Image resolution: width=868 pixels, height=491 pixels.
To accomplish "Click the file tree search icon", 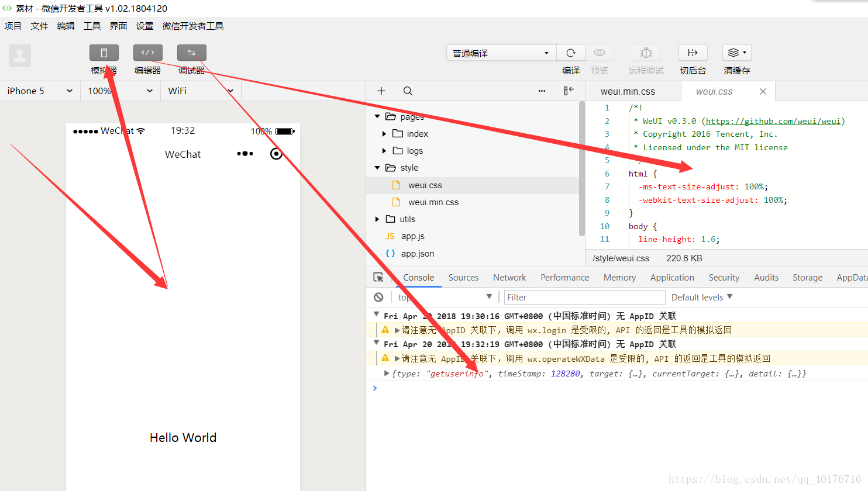I will 408,91.
